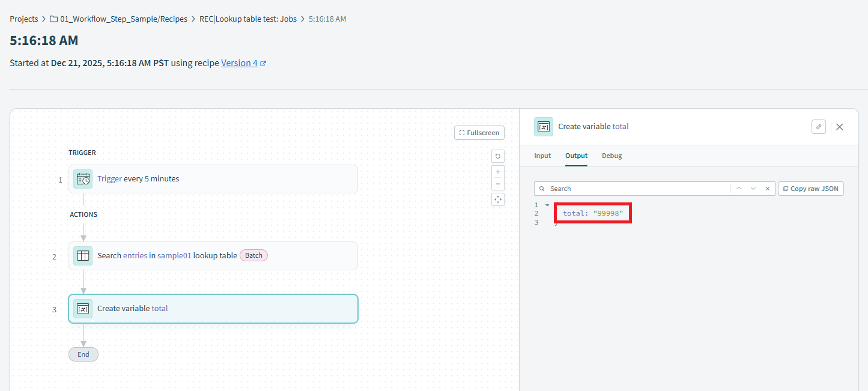Open the 01_Workflow_Step_Sample/Recipes breadcrumb folder
The width and height of the screenshot is (868, 391).
[124, 19]
